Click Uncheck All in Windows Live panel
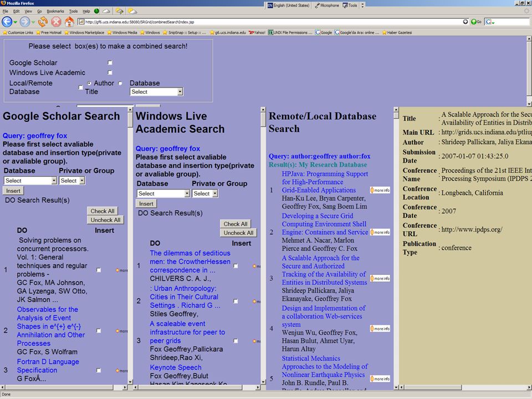The width and height of the screenshot is (532, 399). (238, 233)
